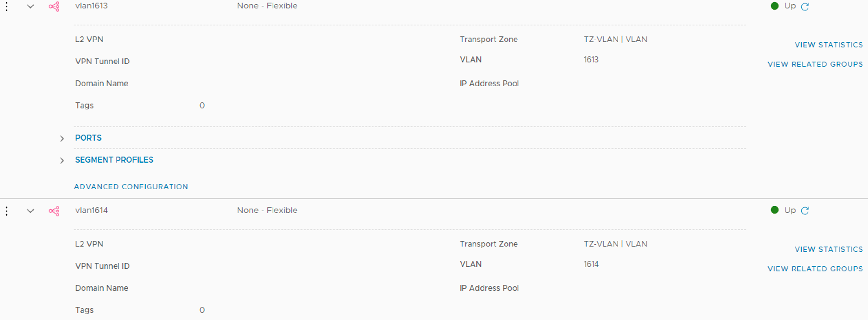Refresh status of vlan1614 segment
This screenshot has width=868, height=320.
click(805, 211)
